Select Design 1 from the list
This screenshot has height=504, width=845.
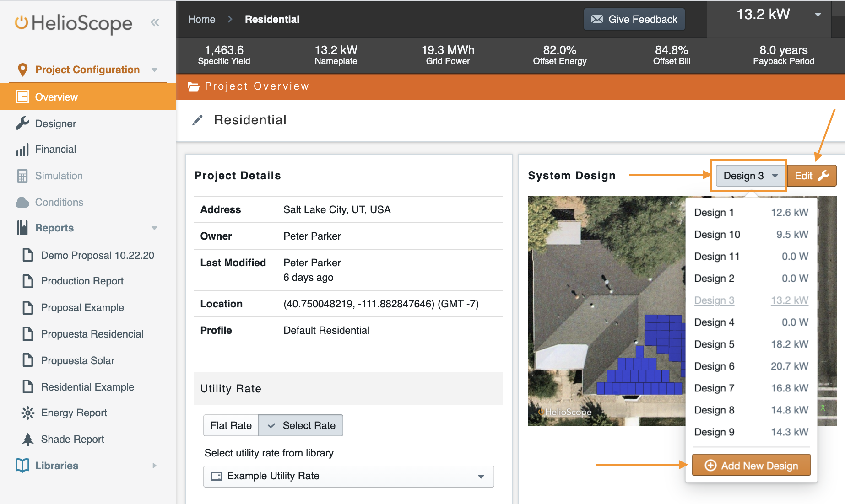coord(751,213)
